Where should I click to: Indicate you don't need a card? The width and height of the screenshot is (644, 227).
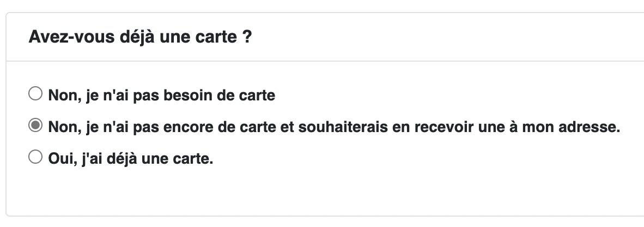[35, 94]
